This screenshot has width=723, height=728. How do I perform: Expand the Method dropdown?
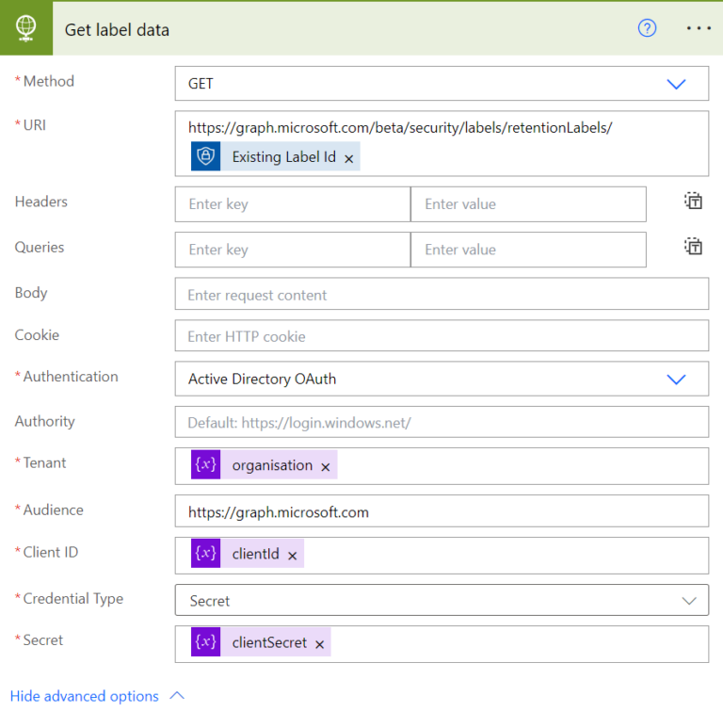click(676, 84)
